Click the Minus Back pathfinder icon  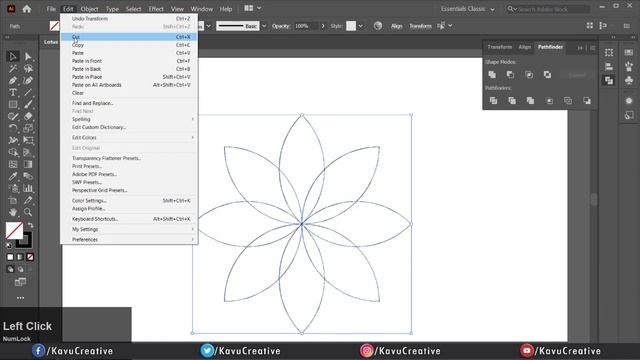click(587, 100)
